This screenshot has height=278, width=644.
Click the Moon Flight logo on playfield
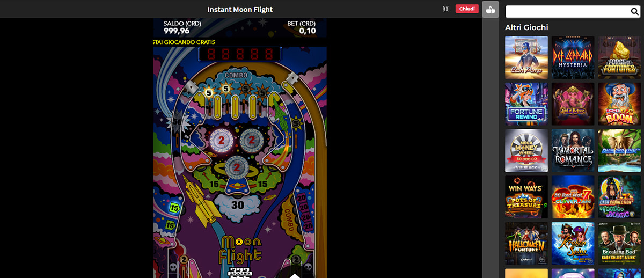[x=240, y=249]
